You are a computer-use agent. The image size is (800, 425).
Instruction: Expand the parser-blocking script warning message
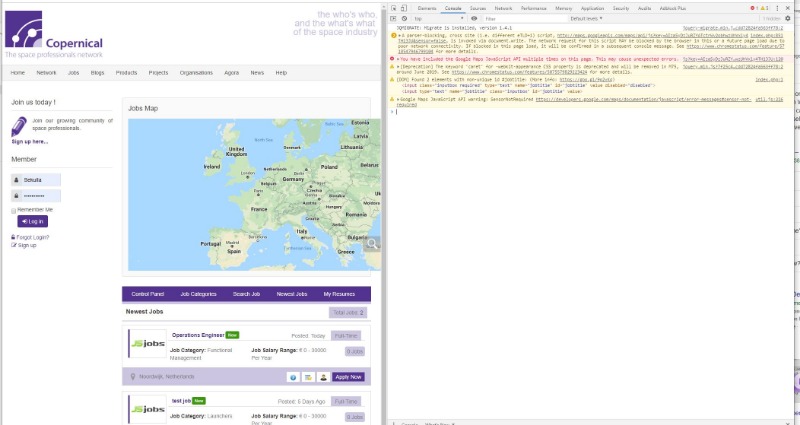[x=395, y=34]
